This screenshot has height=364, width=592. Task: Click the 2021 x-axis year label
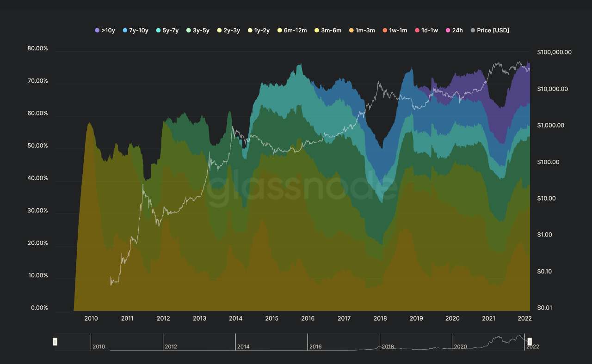point(488,318)
